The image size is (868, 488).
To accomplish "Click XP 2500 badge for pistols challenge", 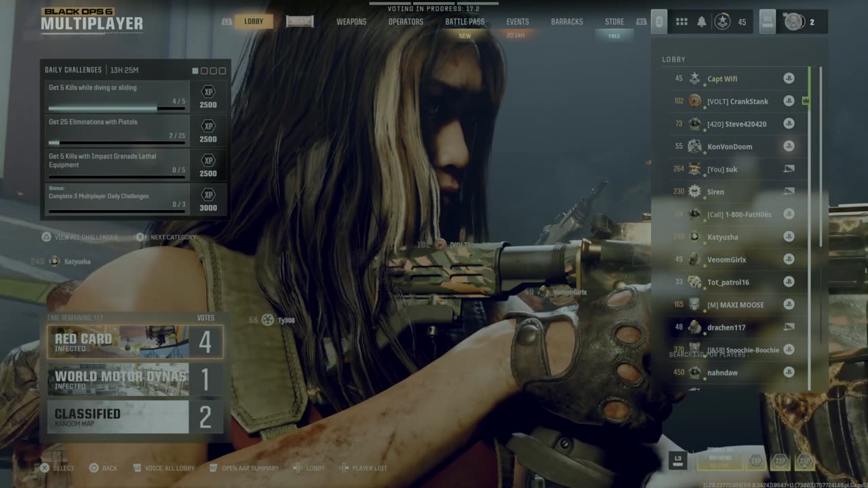I will (208, 131).
